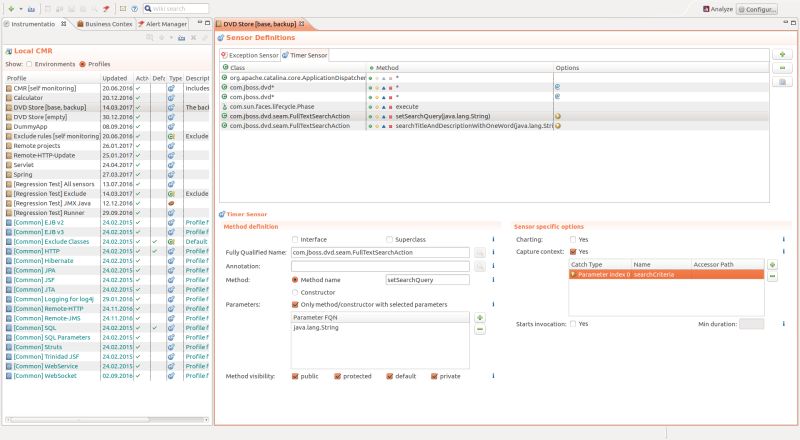Click info icon beside the Superclass checkbox
This screenshot has width=800, height=440.
tap(493, 239)
